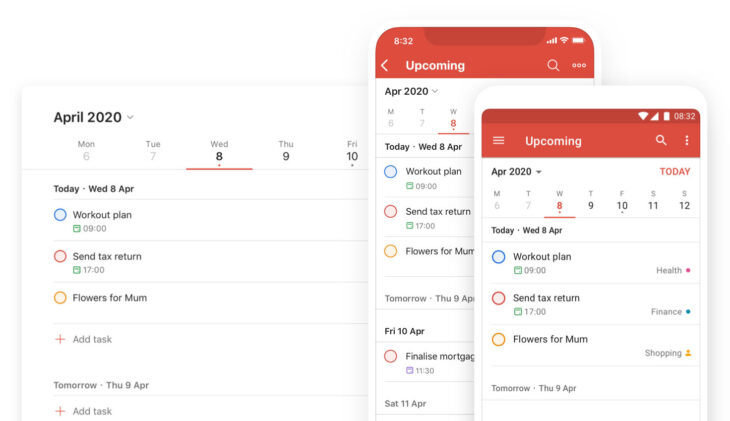Tap the TODAY button on Android

pos(674,172)
